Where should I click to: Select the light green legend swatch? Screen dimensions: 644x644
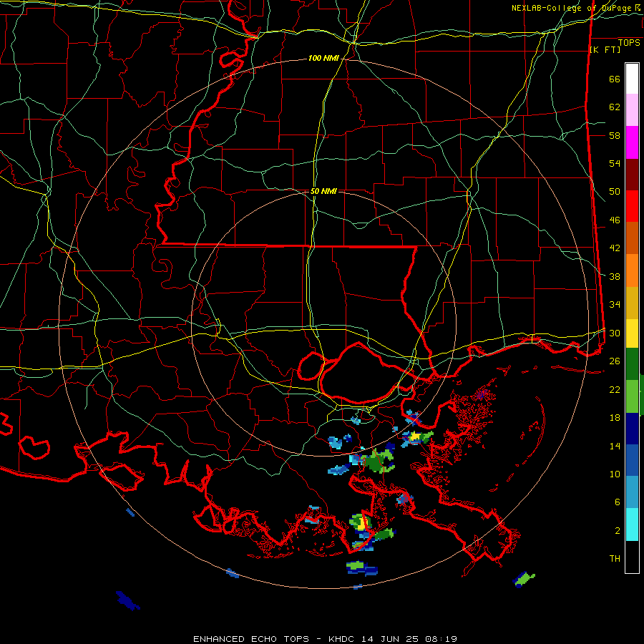(632, 396)
